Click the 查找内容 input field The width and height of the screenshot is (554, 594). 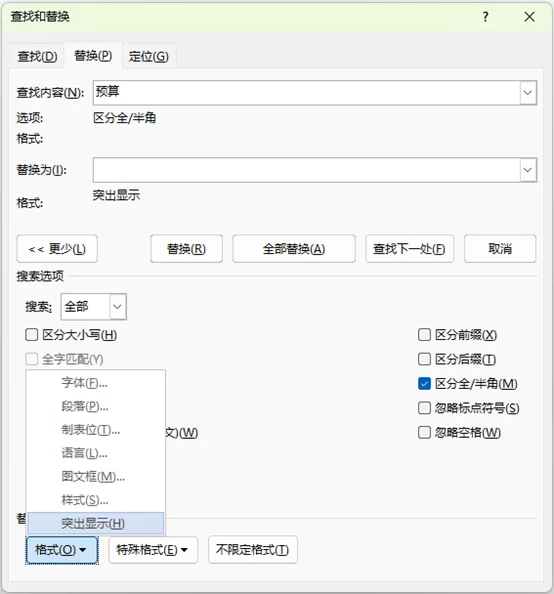point(306,93)
